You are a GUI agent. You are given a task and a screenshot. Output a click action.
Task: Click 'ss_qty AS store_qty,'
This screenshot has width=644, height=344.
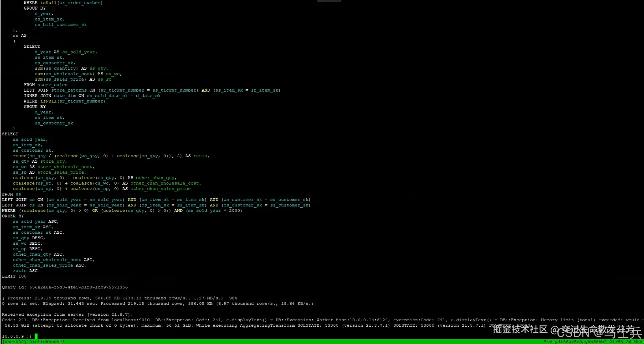click(40, 161)
